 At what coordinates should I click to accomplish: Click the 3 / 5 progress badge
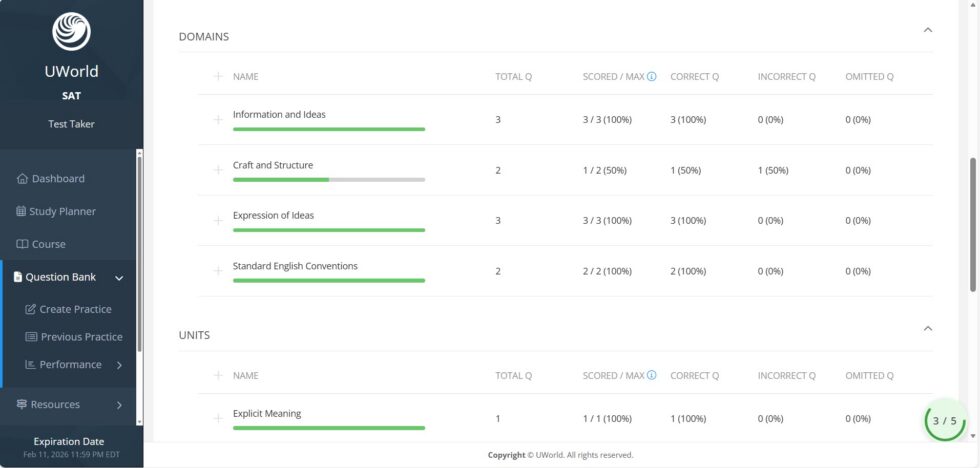coord(944,421)
